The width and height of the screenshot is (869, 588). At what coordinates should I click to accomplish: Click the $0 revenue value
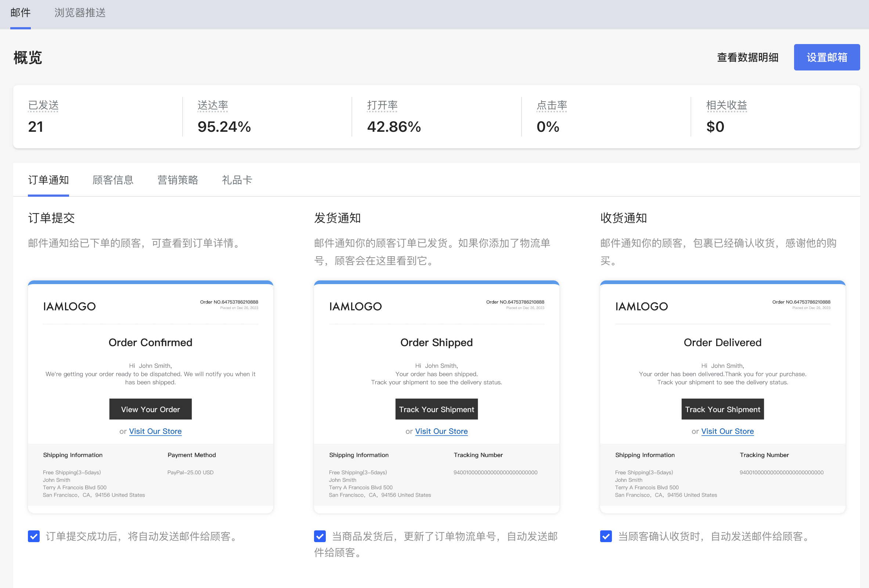coord(715,127)
